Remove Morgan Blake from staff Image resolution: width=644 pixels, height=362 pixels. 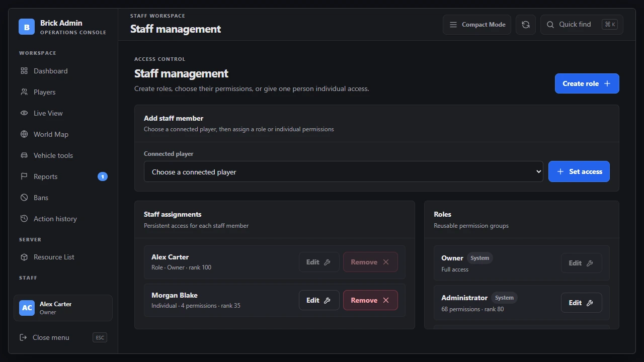[370, 300]
